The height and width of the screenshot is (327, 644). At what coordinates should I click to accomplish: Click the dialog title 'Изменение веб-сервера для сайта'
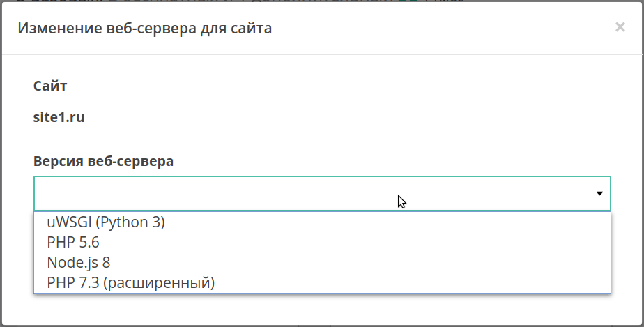point(144,29)
